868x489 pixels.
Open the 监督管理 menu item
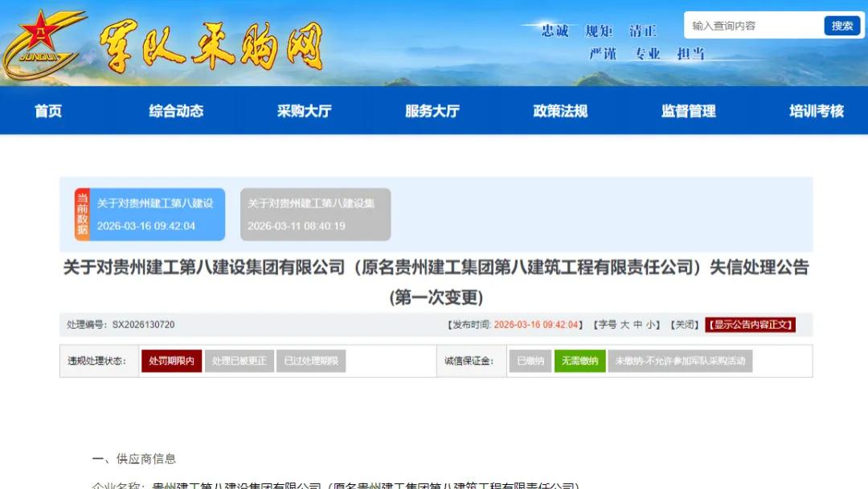(689, 112)
